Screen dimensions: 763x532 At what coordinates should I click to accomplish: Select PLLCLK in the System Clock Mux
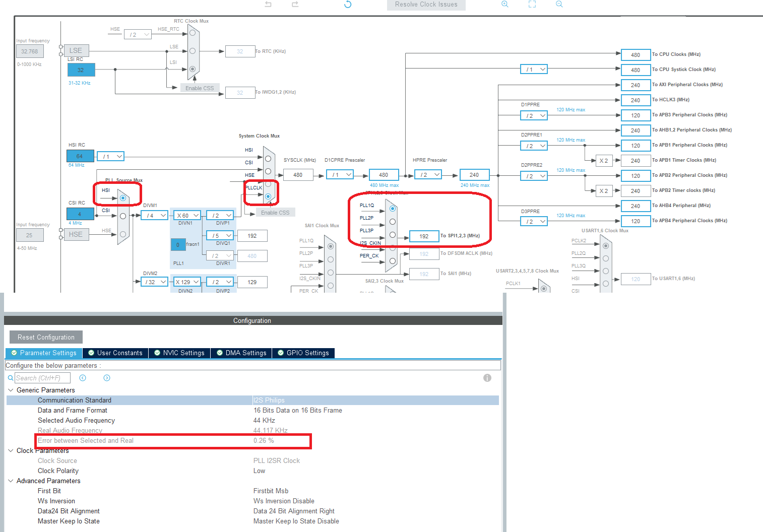[267, 196]
